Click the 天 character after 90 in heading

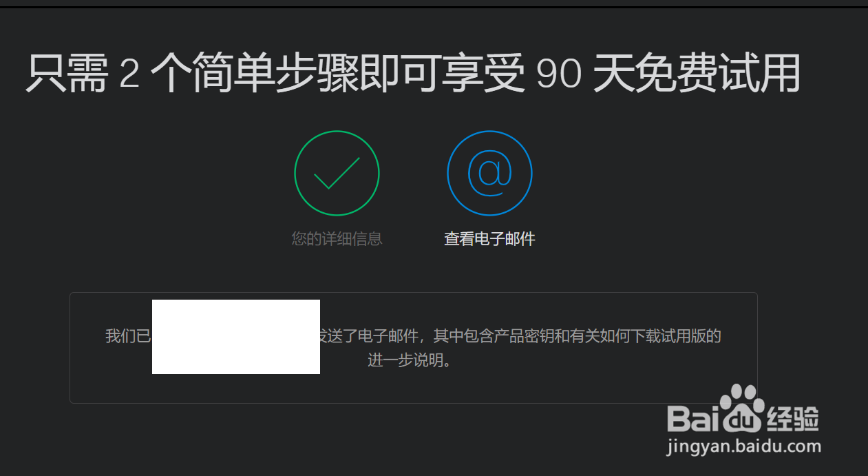(x=608, y=74)
